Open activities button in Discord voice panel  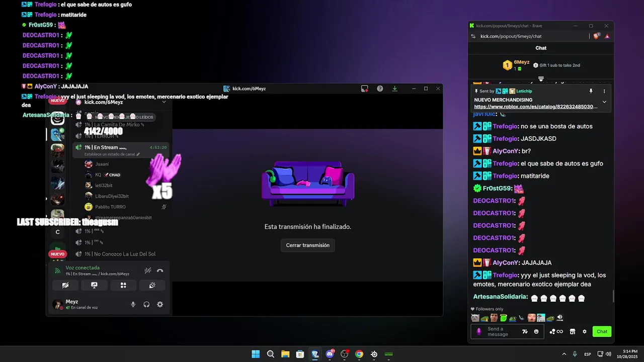pyautogui.click(x=123, y=285)
